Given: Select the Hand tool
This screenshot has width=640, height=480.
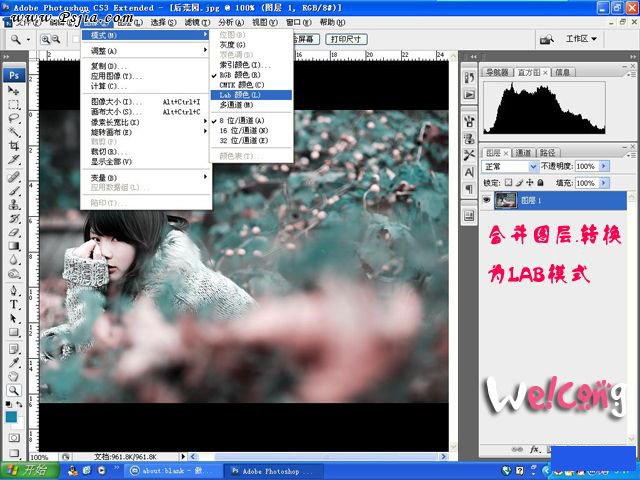Looking at the screenshot, I should pyautogui.click(x=13, y=376).
